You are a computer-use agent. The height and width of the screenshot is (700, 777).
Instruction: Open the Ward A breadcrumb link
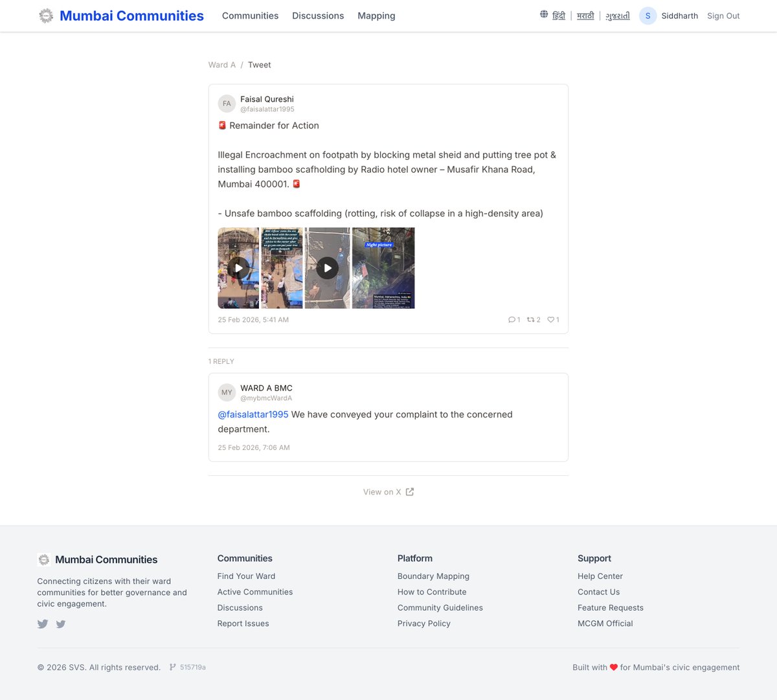click(x=221, y=65)
